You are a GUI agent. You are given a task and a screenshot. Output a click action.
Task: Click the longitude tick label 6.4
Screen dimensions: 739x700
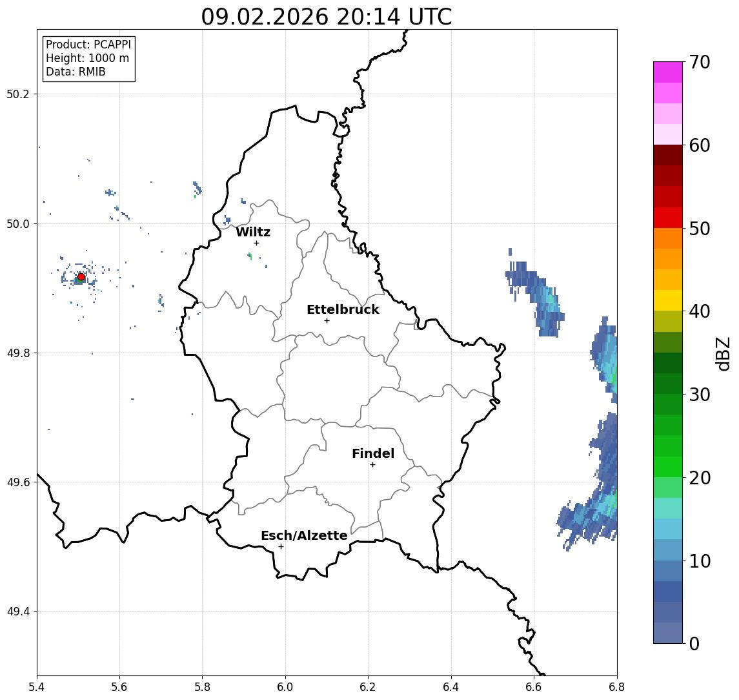coord(451,687)
